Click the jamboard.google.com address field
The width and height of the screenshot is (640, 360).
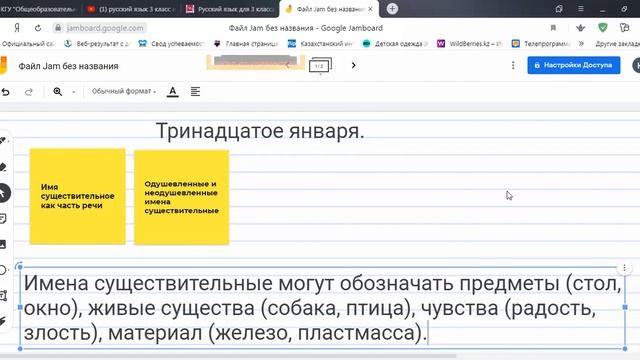(x=100, y=28)
